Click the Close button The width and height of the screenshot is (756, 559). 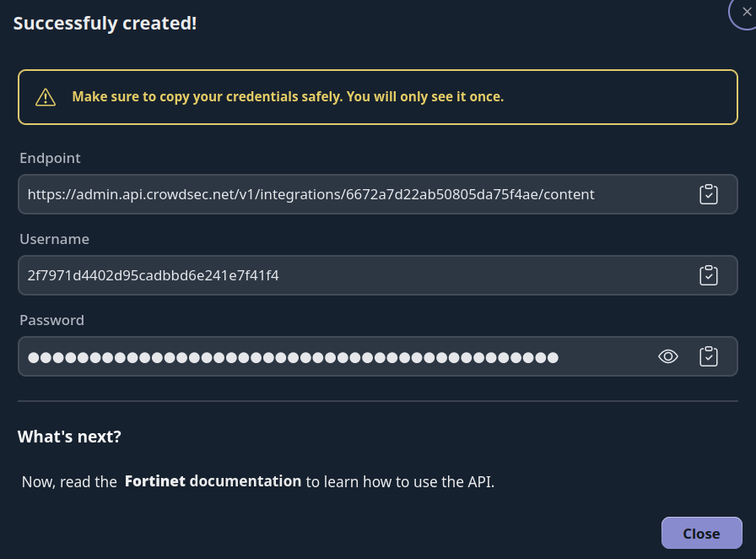[x=701, y=533]
